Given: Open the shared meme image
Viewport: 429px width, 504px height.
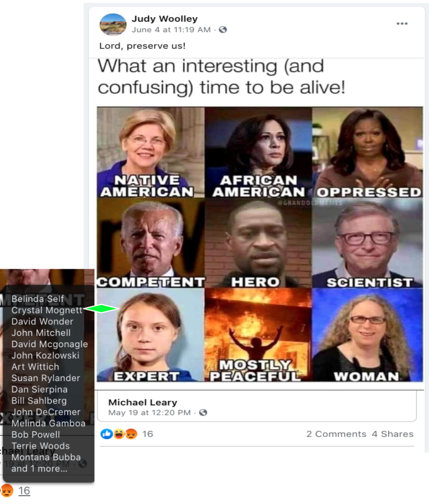Looking at the screenshot, I should [260, 244].
